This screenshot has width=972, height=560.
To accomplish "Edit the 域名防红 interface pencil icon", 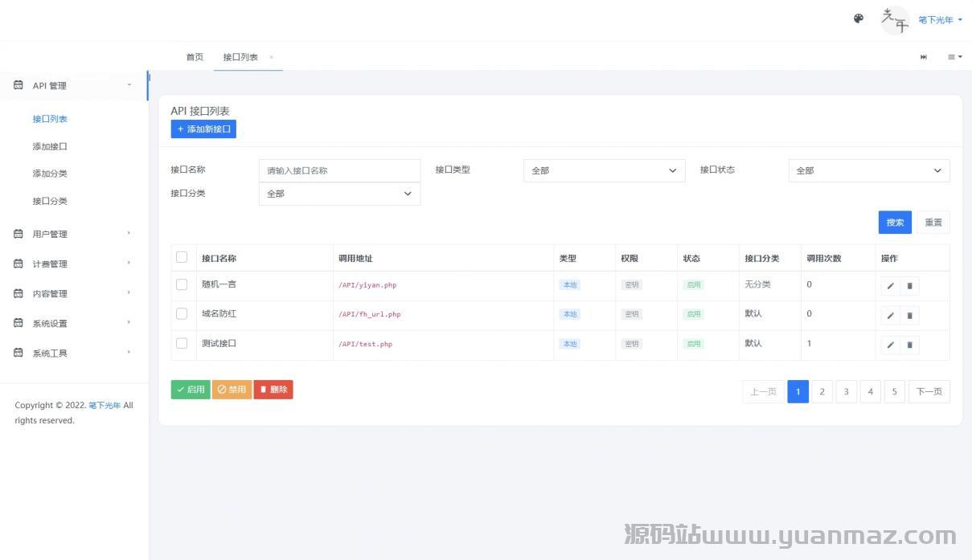I will [890, 316].
